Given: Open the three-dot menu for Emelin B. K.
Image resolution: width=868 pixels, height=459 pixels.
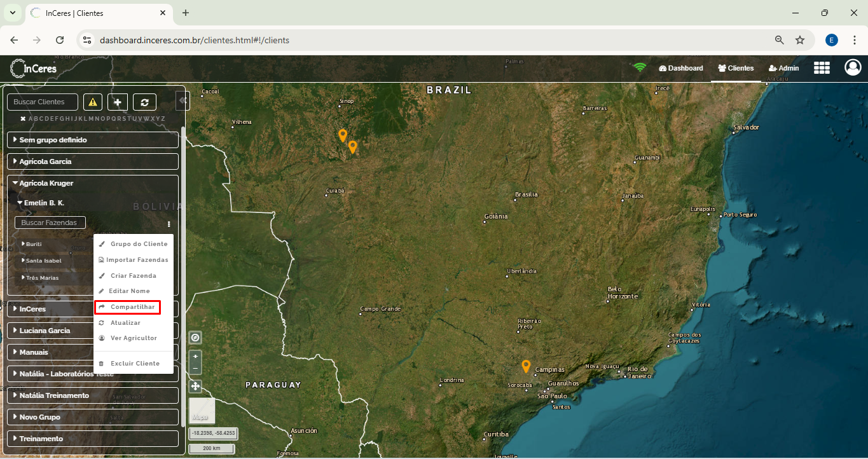Looking at the screenshot, I should pyautogui.click(x=169, y=224).
